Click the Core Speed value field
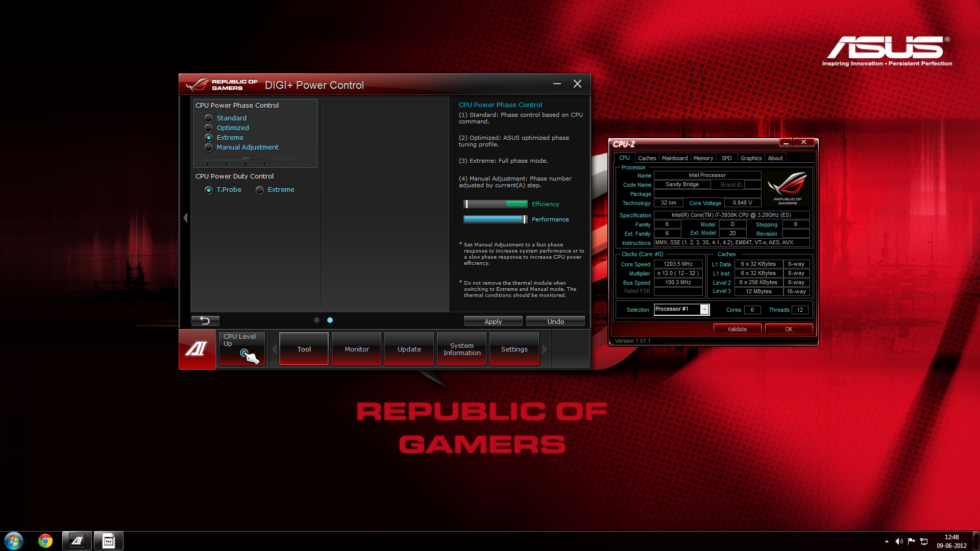Image resolution: width=980 pixels, height=551 pixels. pos(678,264)
